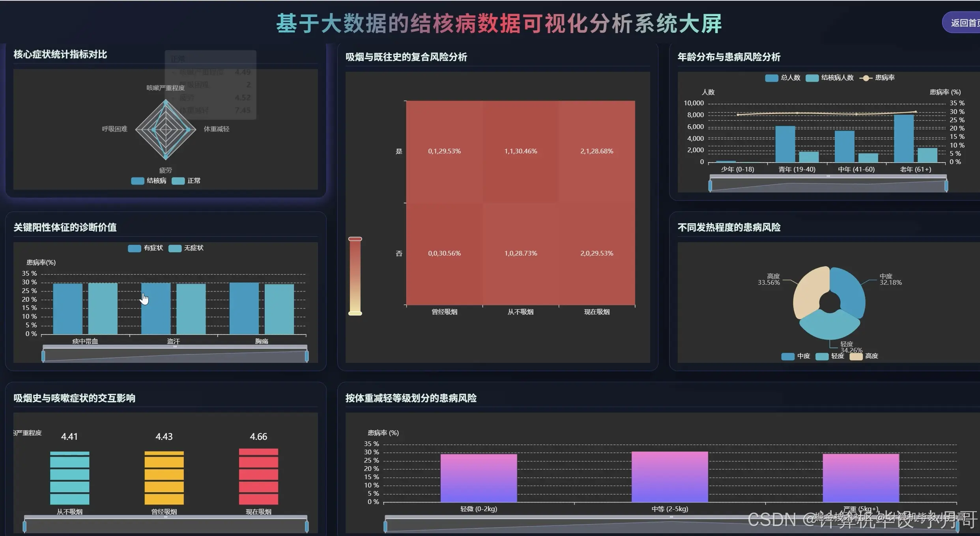Click 老年 (61+) 总人数 bar
The width and height of the screenshot is (980, 536).
pyautogui.click(x=903, y=138)
